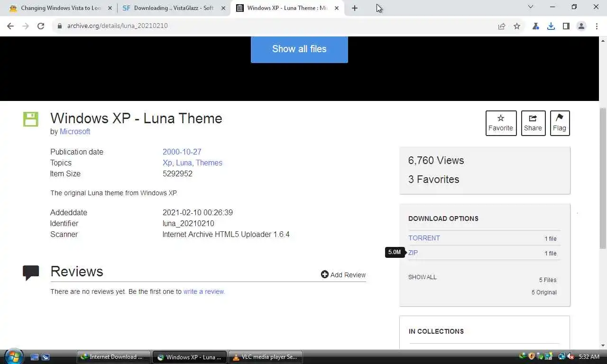Go back using the browser back arrow

[x=10, y=26]
